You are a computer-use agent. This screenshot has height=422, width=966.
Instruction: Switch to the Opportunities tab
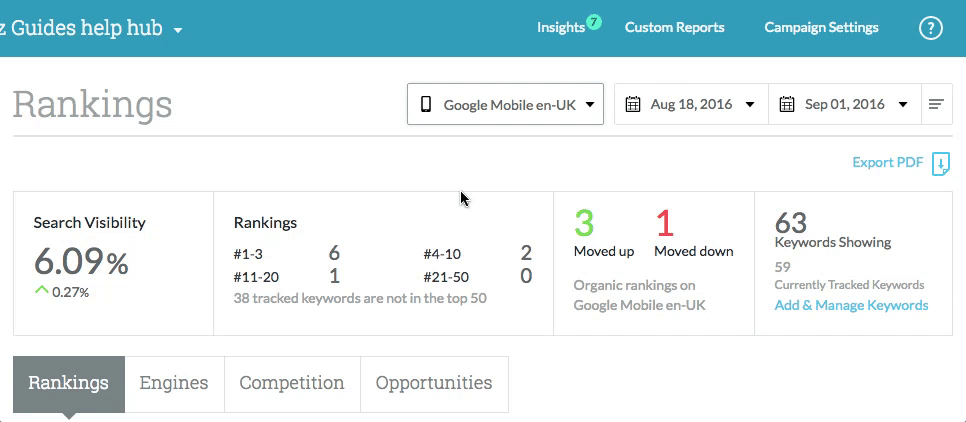434,384
